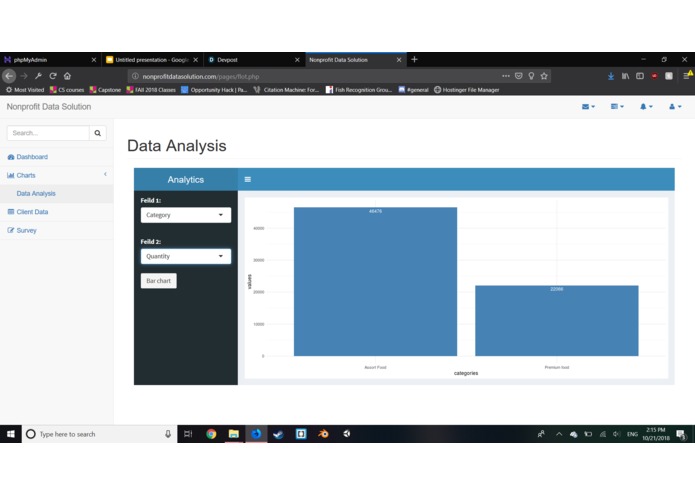Switch to the Untitled presentation tab
This screenshot has width=695, height=494.
tap(152, 60)
